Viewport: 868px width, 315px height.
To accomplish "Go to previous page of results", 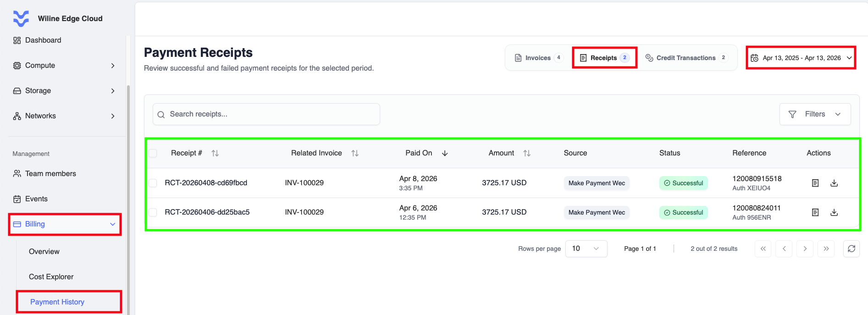I will click(784, 249).
